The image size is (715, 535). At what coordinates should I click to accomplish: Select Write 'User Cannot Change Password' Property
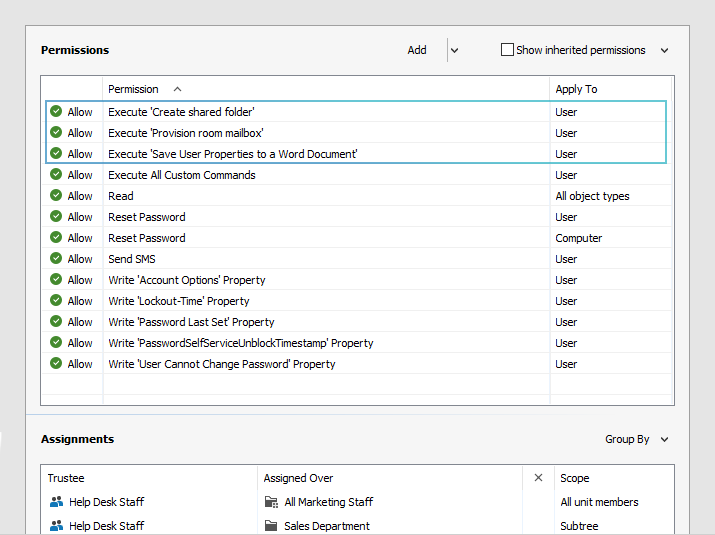[x=222, y=364]
